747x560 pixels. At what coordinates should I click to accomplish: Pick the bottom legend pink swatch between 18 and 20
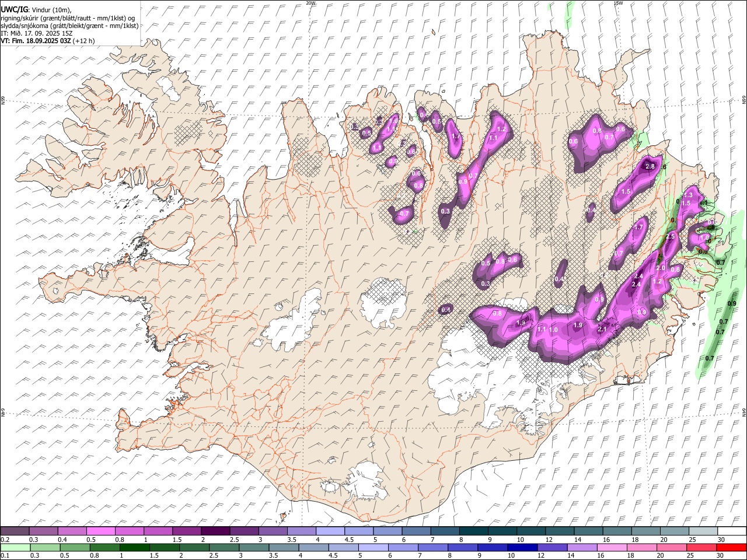click(642, 547)
